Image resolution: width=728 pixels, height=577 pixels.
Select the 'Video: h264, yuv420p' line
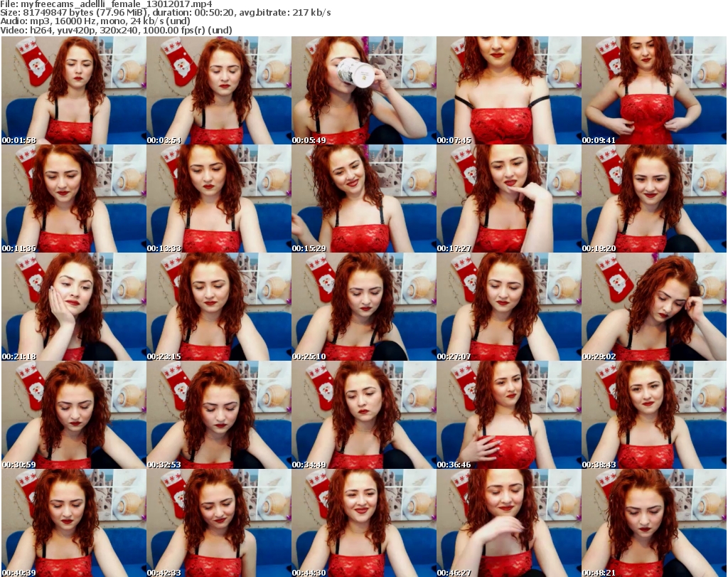[x=116, y=30]
